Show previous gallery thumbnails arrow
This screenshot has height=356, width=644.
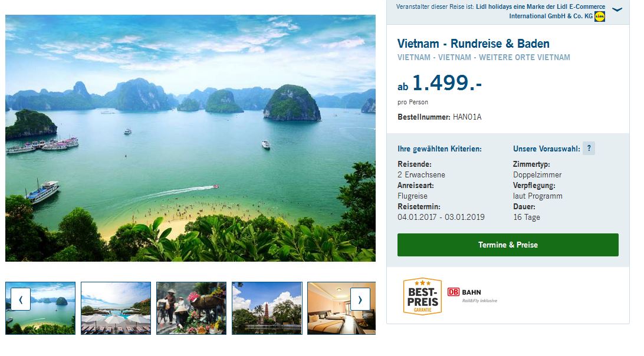tap(21, 299)
